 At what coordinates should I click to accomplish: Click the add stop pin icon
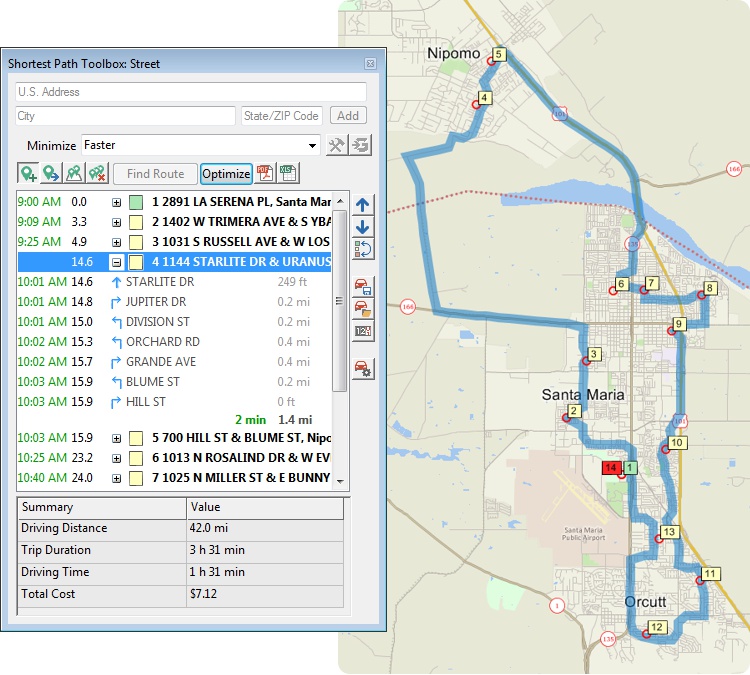tap(28, 174)
